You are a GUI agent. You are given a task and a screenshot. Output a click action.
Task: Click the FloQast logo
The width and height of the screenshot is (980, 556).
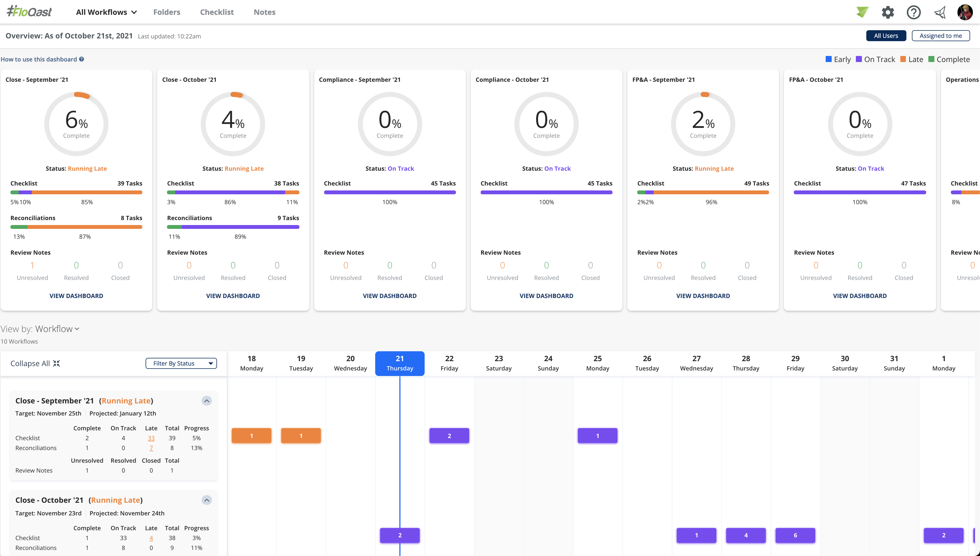coord(29,12)
